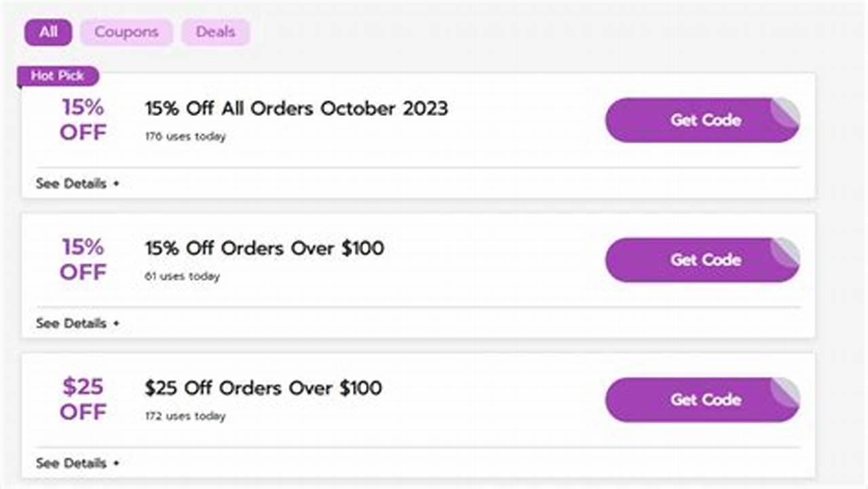
Task: Click the Hot Pick ribbon badge
Action: (x=58, y=75)
